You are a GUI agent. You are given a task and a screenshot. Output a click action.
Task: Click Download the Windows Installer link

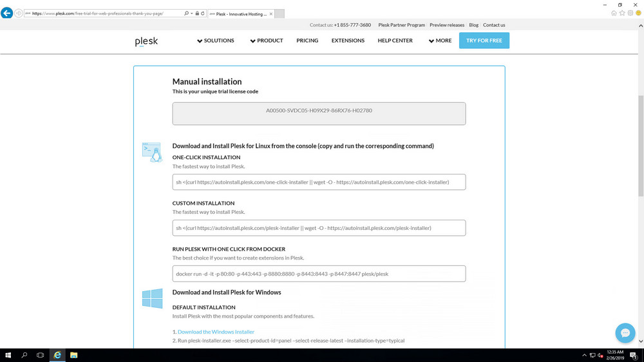[x=216, y=332]
